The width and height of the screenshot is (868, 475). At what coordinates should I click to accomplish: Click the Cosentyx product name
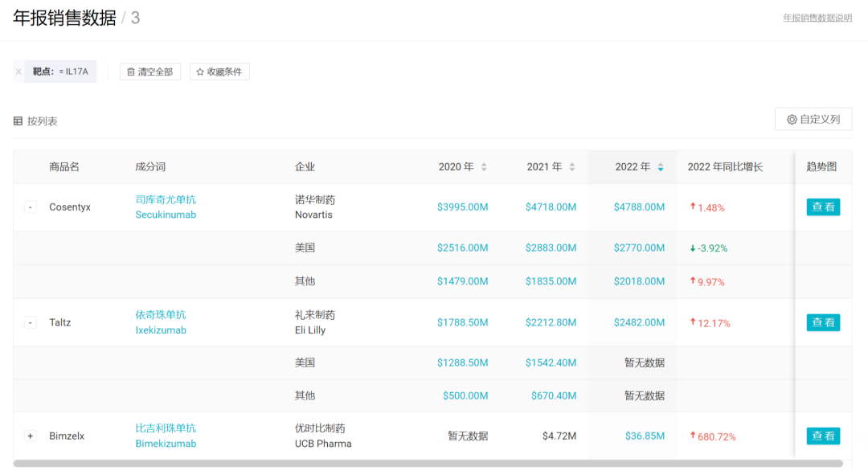[x=70, y=207]
